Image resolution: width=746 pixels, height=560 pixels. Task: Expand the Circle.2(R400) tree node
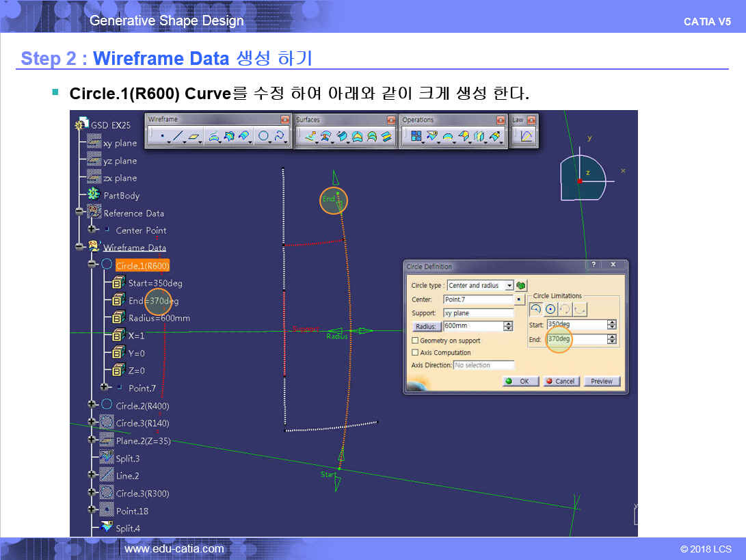92,405
